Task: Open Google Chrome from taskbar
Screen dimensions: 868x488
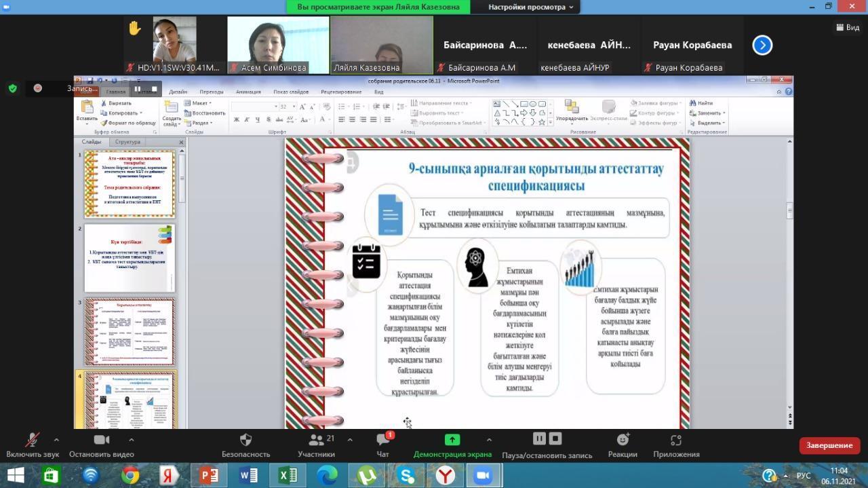Action: pos(130,476)
